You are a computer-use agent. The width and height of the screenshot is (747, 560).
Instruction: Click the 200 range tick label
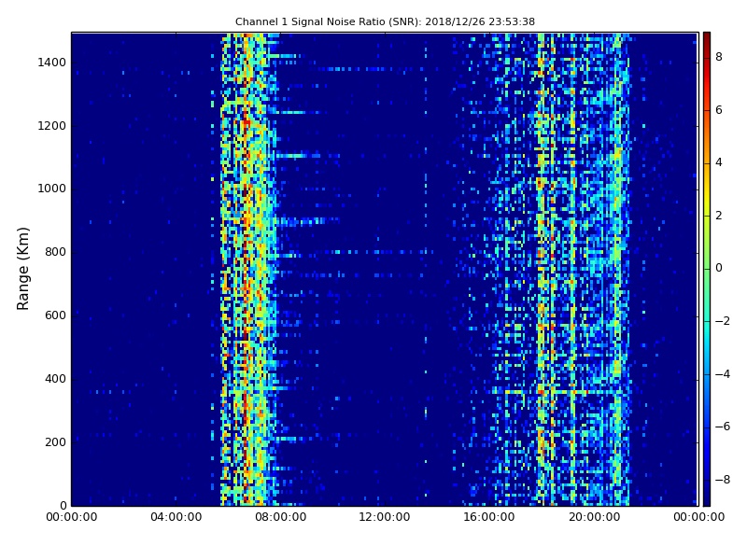[x=55, y=441]
